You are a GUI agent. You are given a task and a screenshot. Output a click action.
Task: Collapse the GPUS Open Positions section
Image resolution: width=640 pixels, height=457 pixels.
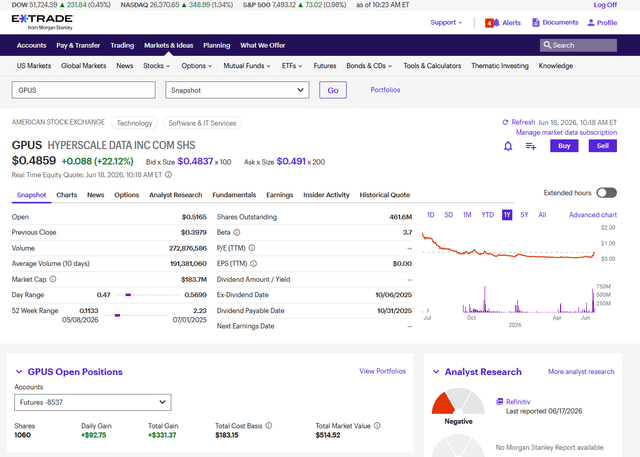point(19,372)
